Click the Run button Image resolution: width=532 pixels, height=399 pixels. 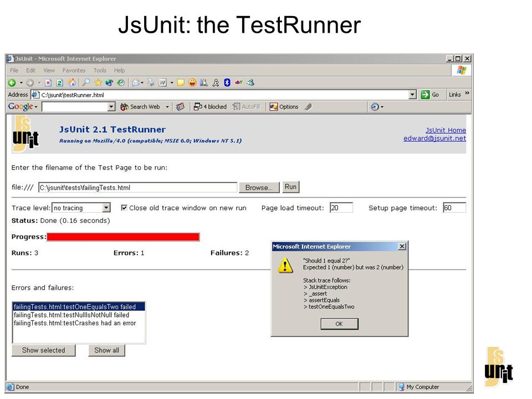coord(290,187)
